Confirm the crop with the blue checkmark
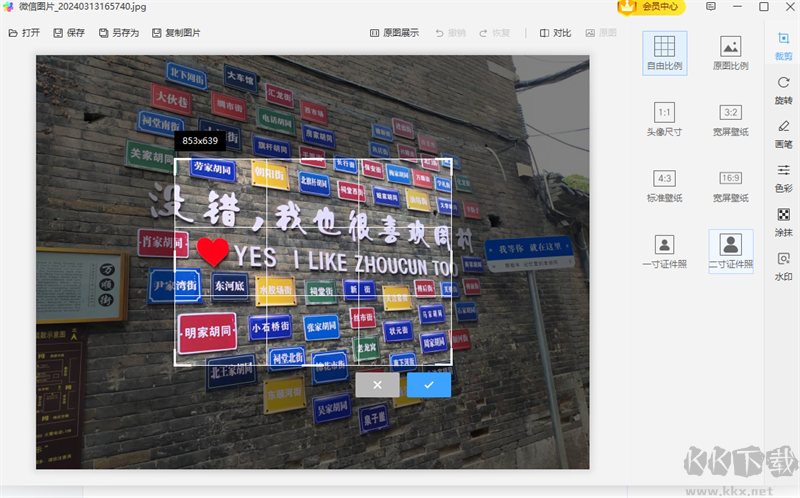This screenshot has width=800, height=498. [x=428, y=385]
